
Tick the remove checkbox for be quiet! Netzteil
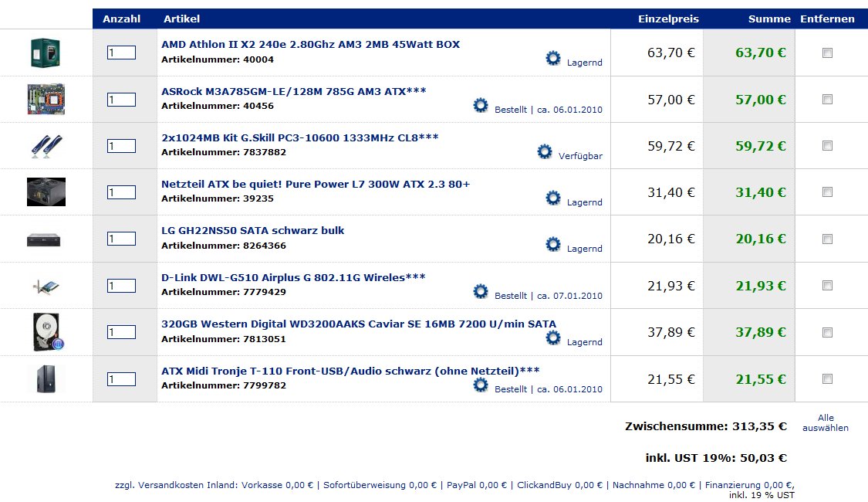pyautogui.click(x=828, y=192)
